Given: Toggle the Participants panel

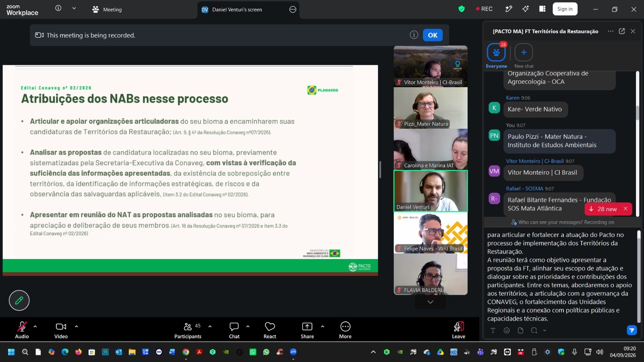Looking at the screenshot, I should [x=188, y=330].
